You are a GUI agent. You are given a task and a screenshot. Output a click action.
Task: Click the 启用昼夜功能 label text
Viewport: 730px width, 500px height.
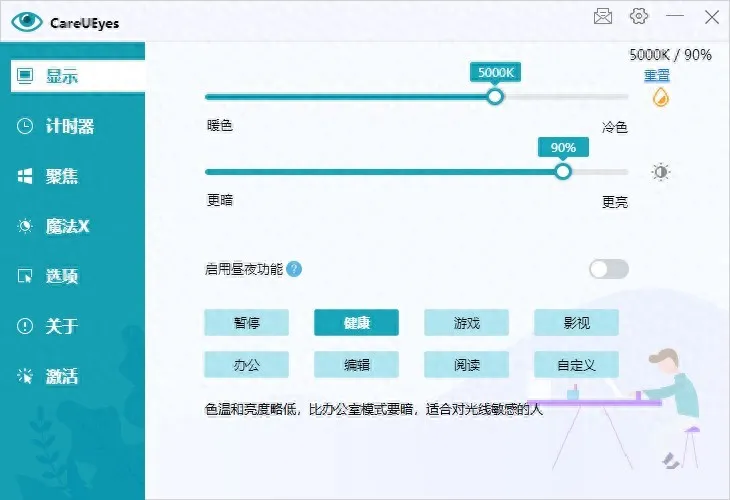(244, 269)
